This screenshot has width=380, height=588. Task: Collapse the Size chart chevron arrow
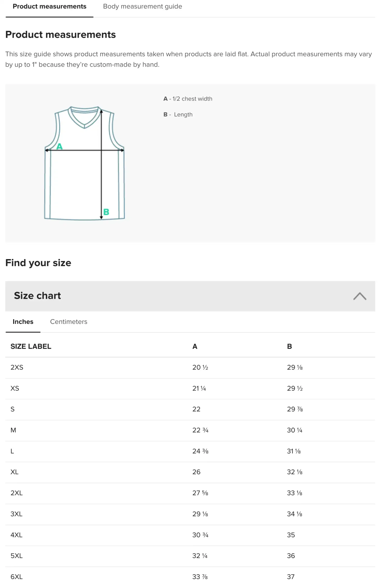[360, 296]
